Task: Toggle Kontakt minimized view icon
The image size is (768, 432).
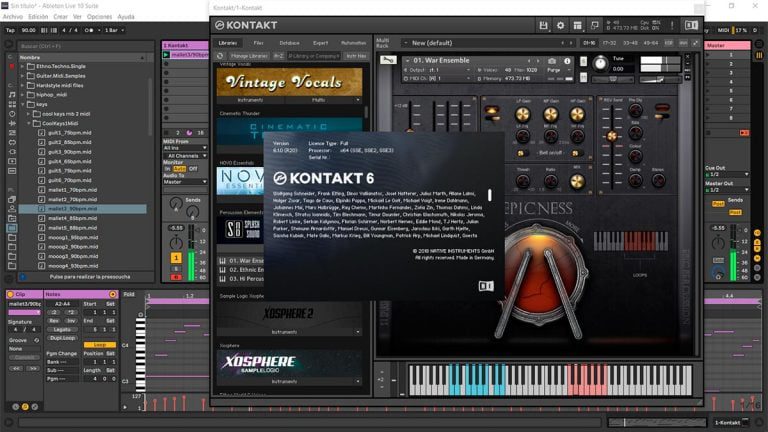Action: (x=595, y=25)
